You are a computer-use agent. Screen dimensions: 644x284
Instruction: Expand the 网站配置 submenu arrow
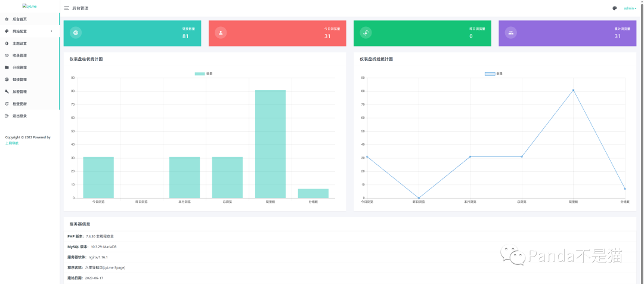tap(51, 31)
